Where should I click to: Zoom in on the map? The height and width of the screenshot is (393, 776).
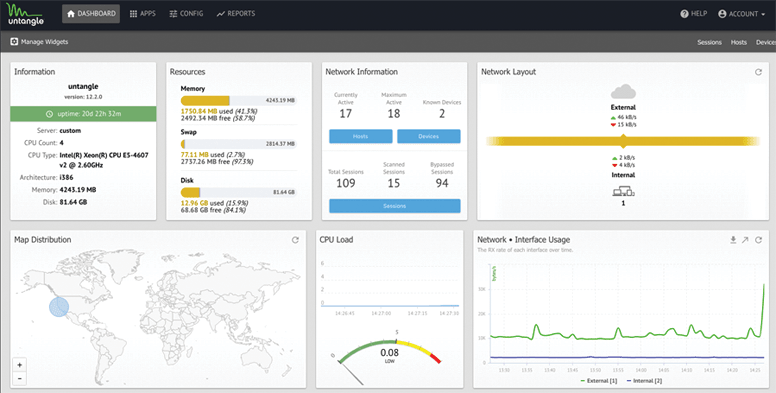[x=20, y=365]
